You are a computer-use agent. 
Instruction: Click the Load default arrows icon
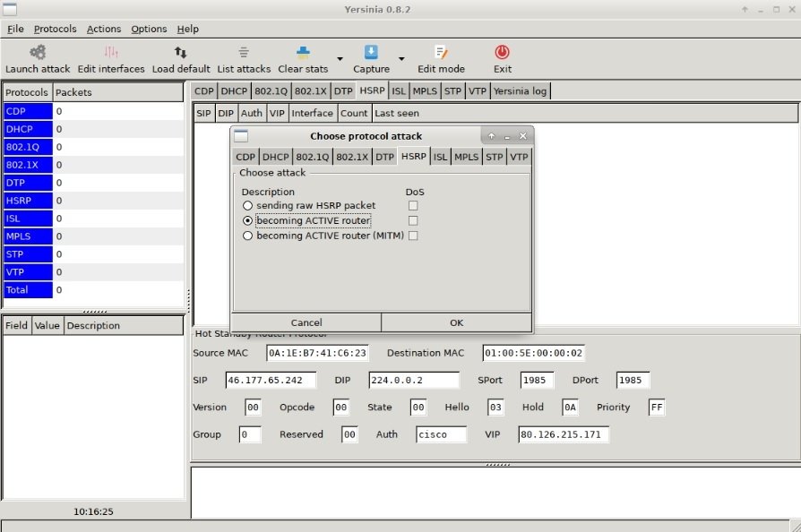point(180,52)
